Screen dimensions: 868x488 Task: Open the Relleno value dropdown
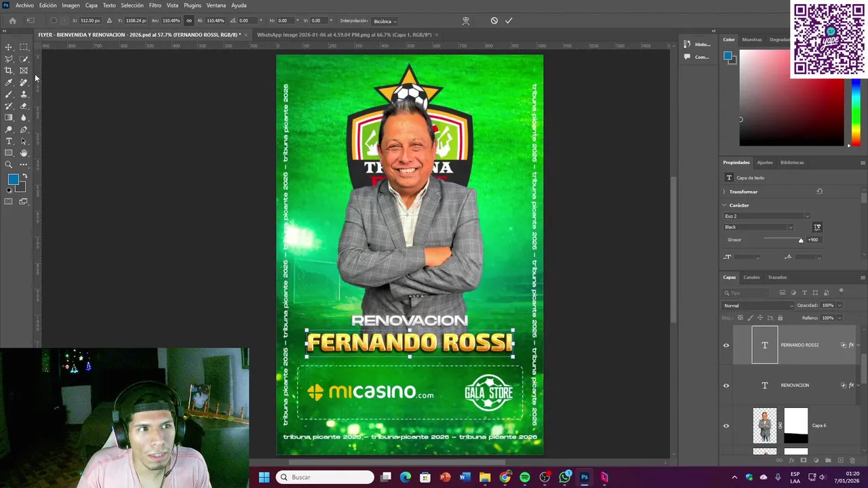pyautogui.click(x=840, y=318)
